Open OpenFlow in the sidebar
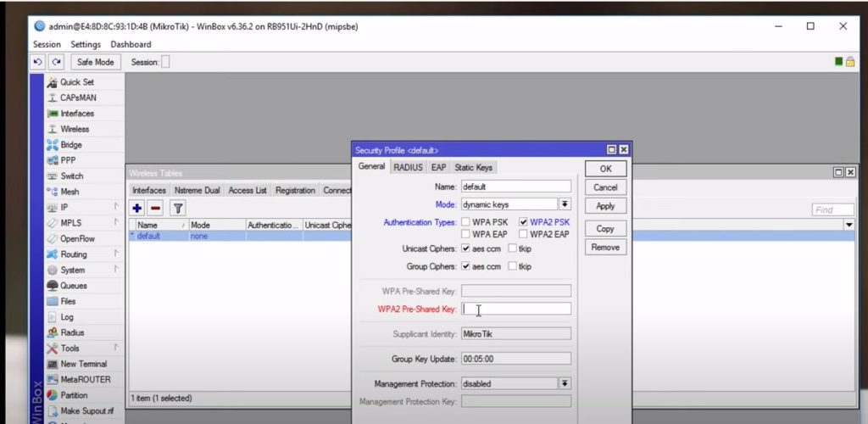This screenshot has height=424, width=868. (77, 238)
